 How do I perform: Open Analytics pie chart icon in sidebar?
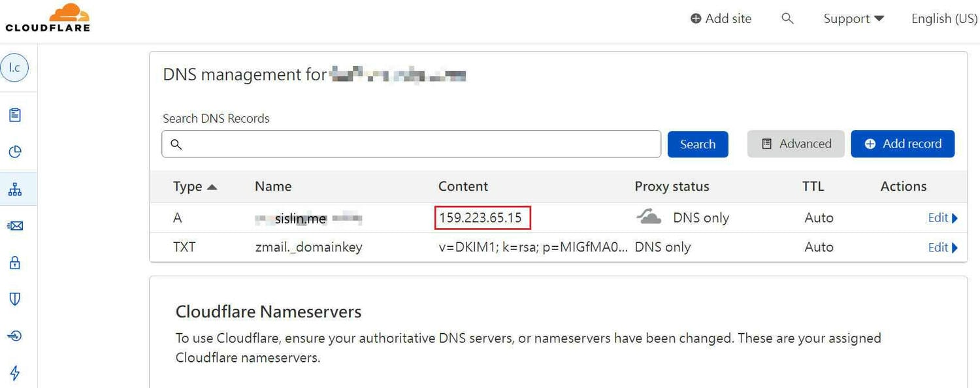coord(15,152)
